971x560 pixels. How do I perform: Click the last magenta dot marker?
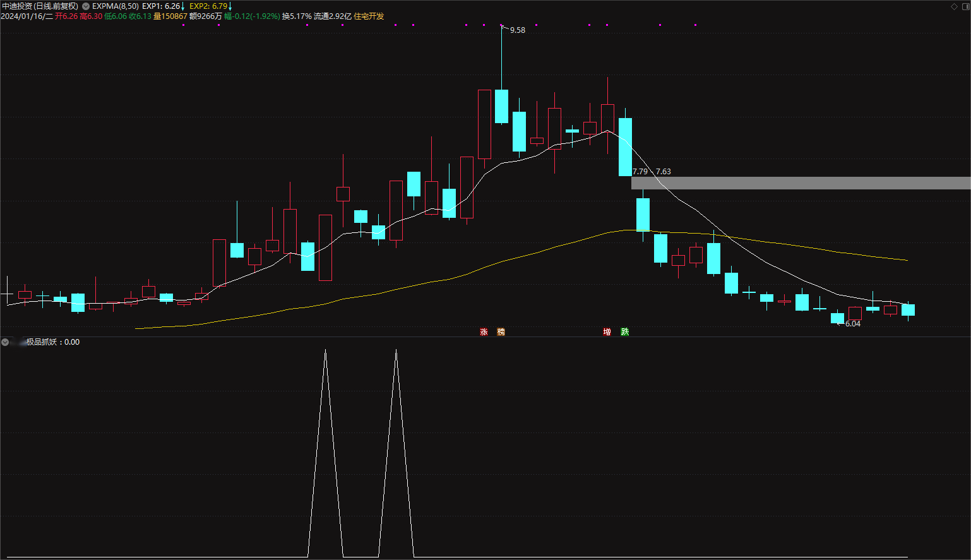click(695, 25)
